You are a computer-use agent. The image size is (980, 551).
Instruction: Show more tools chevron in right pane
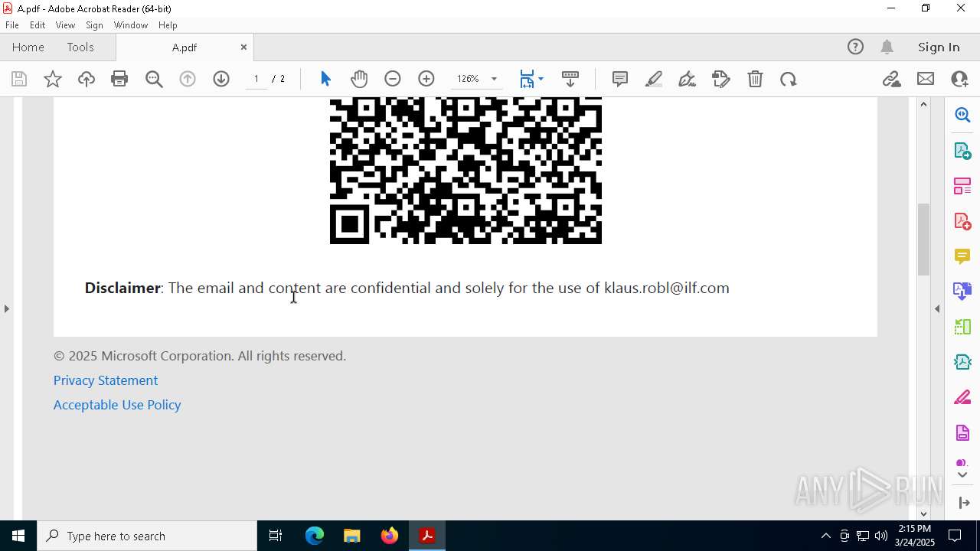(962, 475)
